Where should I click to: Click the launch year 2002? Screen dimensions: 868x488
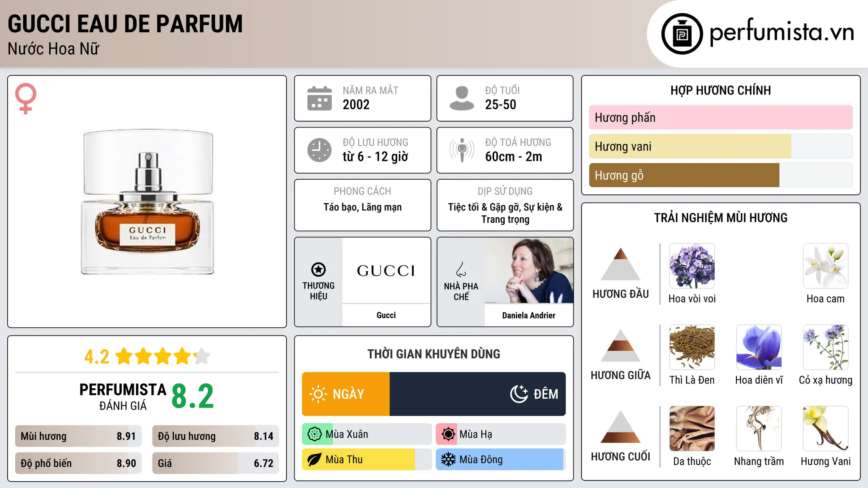[356, 105]
